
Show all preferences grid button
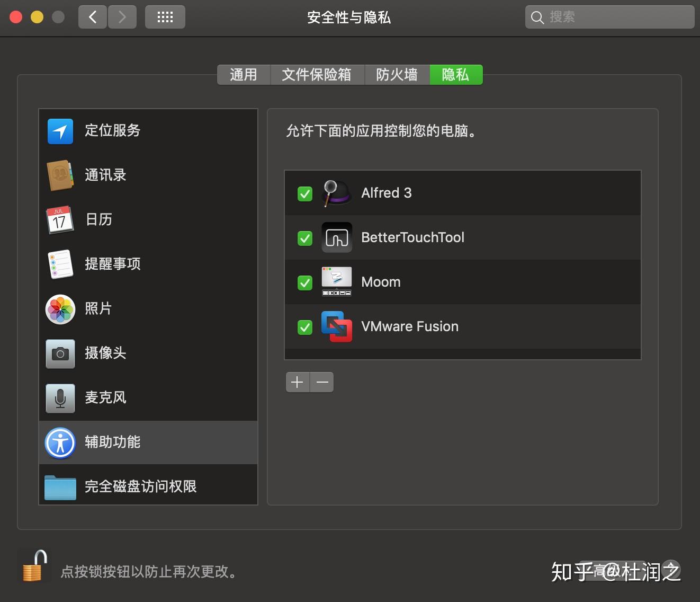pos(165,17)
